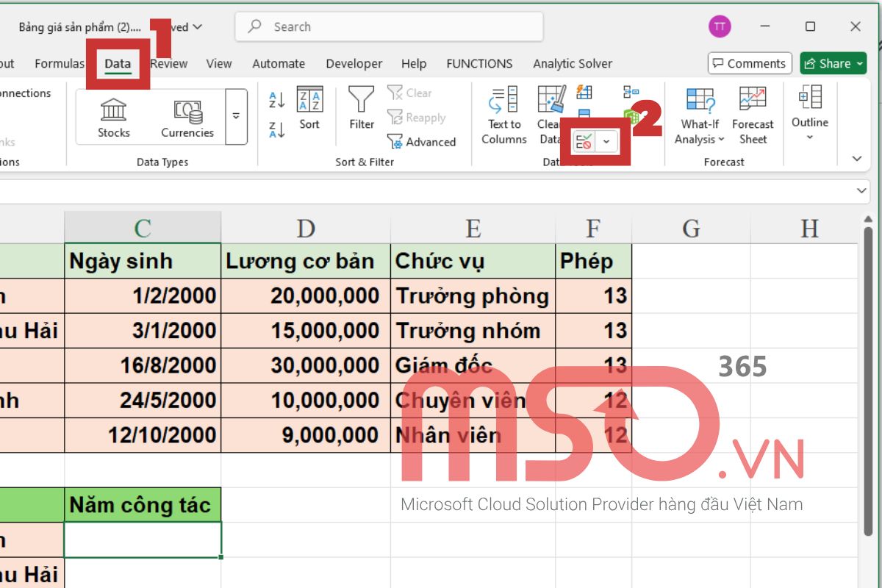
Task: Open the Help tab
Action: coord(414,63)
